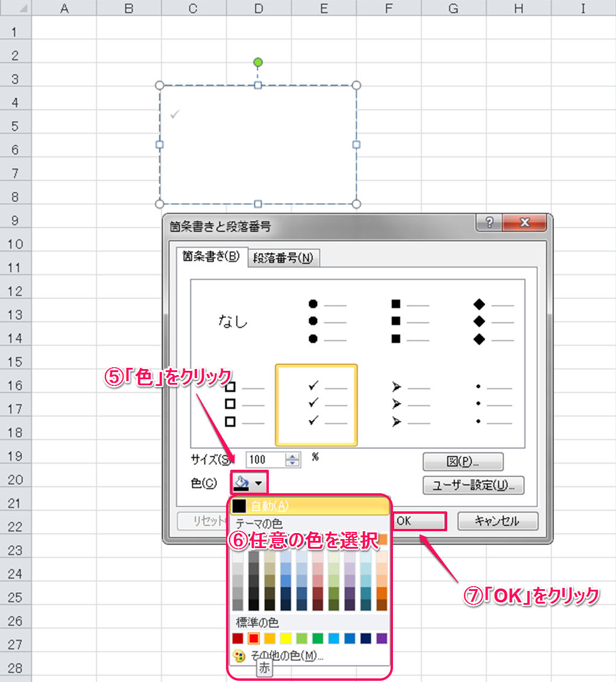Image resolution: width=616 pixels, height=682 pixels.
Task: Switch to the 箇条書き tab
Action: 211,257
